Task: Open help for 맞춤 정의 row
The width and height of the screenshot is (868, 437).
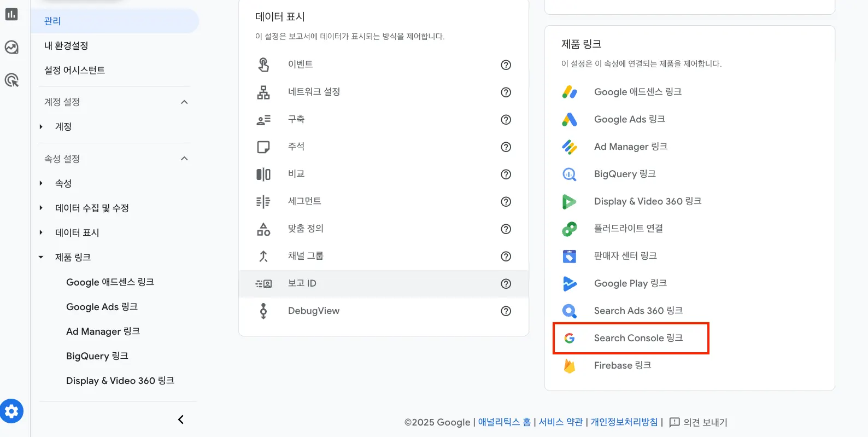Action: [506, 229]
